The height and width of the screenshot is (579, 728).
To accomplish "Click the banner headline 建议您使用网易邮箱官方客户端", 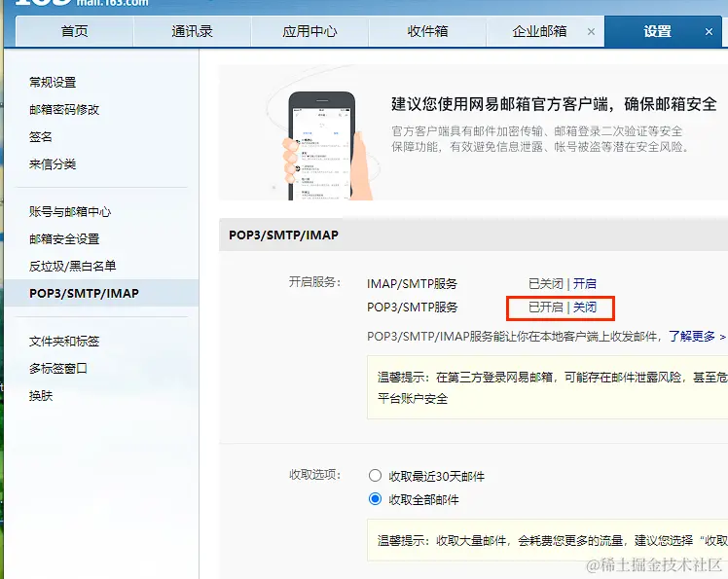I will (x=554, y=104).
